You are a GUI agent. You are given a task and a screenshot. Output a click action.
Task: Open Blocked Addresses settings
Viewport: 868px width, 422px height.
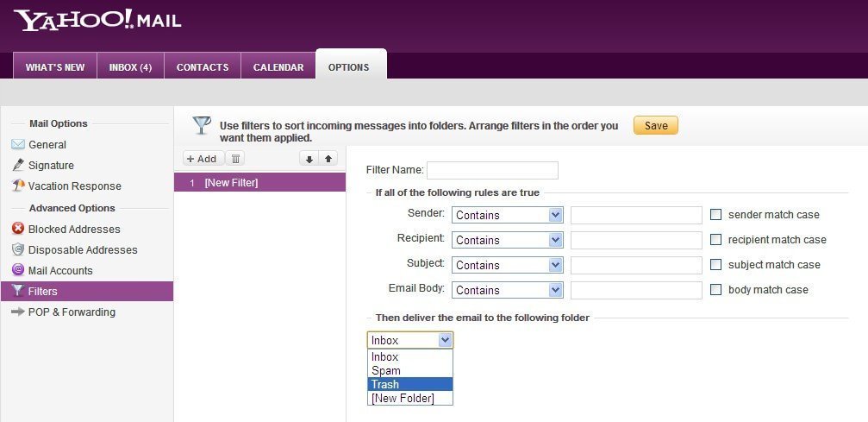(x=74, y=229)
